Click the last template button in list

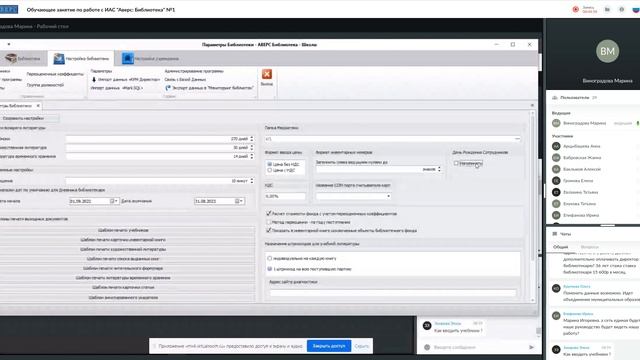(x=123, y=298)
